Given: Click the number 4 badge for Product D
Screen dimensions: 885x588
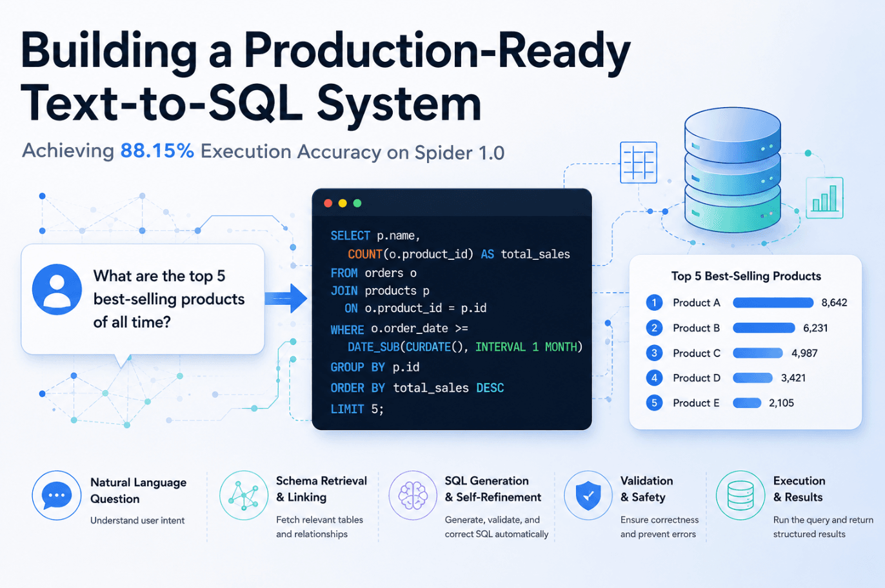Looking at the screenshot, I should click(654, 378).
